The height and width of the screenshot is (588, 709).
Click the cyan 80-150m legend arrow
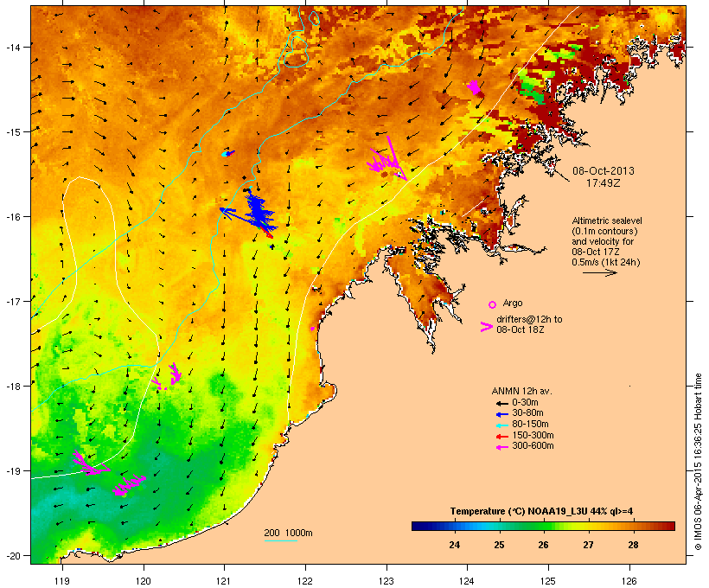501,425
